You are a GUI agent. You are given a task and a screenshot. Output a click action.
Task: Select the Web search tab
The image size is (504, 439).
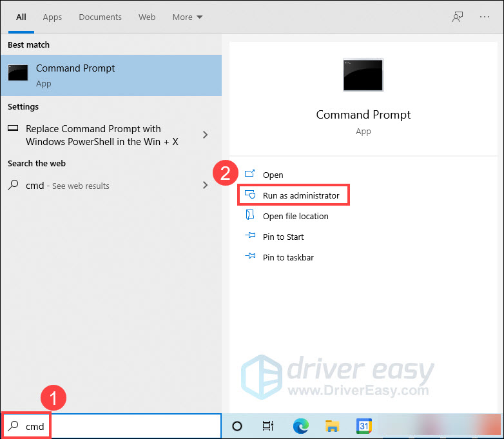147,17
